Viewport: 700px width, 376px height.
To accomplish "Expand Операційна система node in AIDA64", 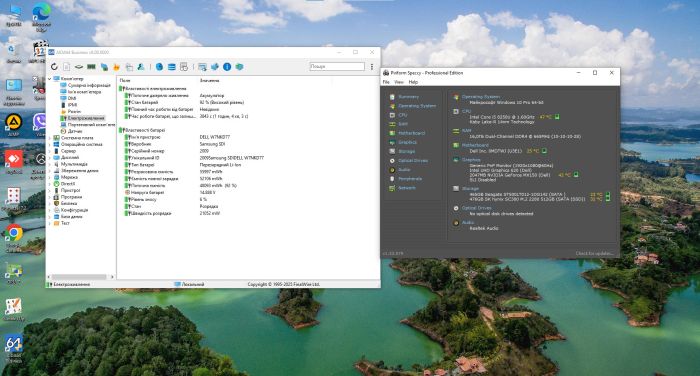I will click(x=50, y=144).
